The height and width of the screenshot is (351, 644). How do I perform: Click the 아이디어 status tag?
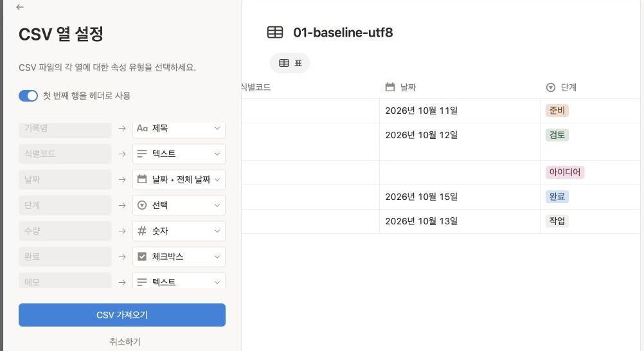pyautogui.click(x=565, y=172)
